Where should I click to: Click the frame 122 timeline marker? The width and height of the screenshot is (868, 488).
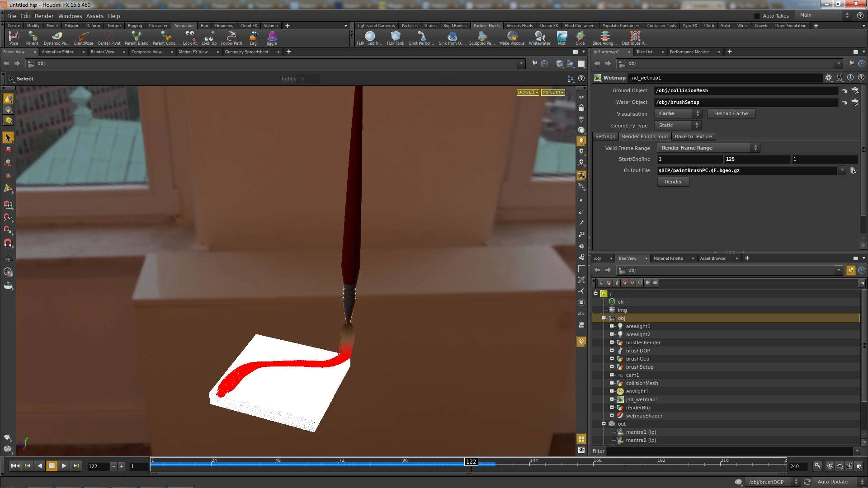(471, 462)
